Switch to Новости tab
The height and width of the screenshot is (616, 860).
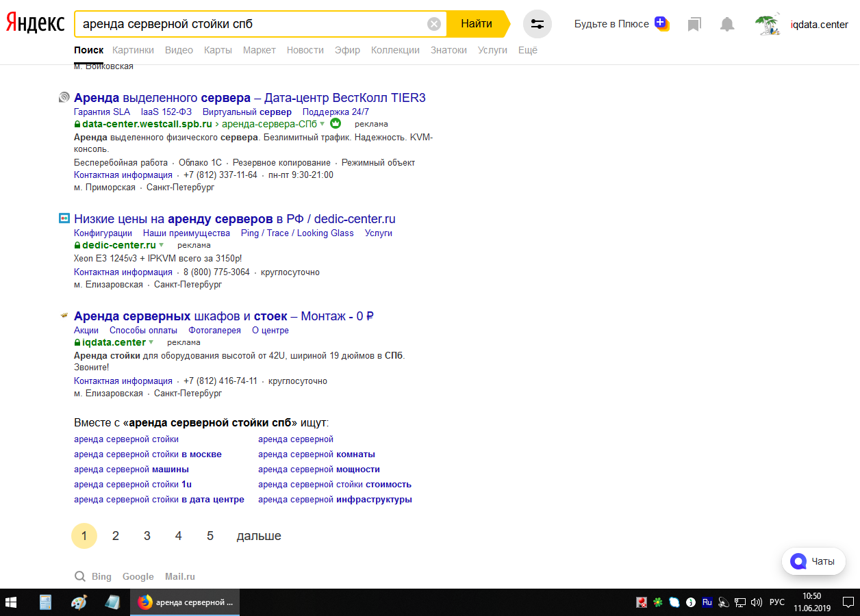(305, 50)
